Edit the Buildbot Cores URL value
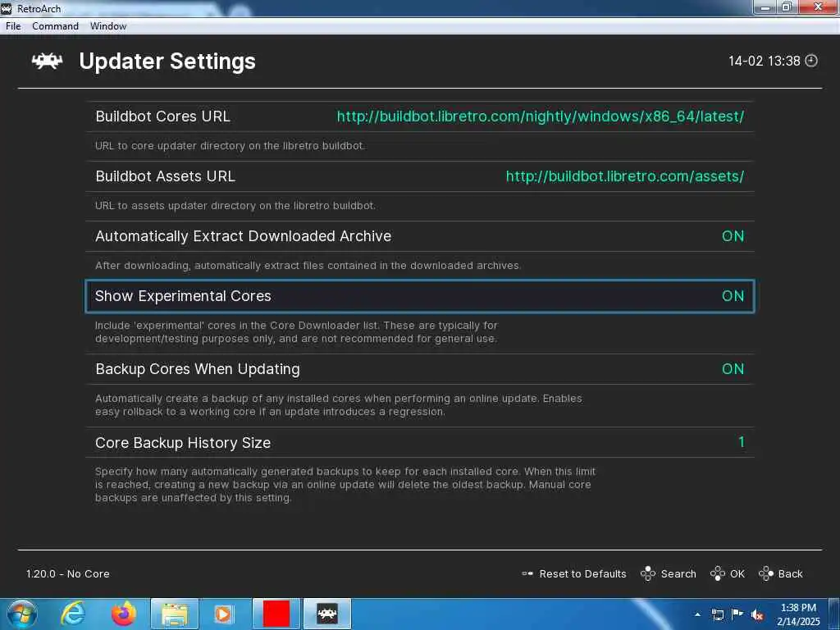 541,116
